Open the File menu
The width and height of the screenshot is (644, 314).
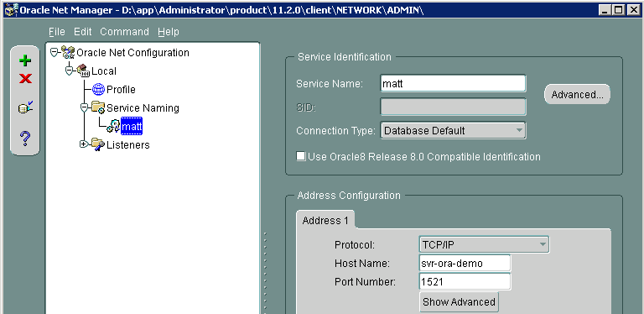(x=57, y=32)
